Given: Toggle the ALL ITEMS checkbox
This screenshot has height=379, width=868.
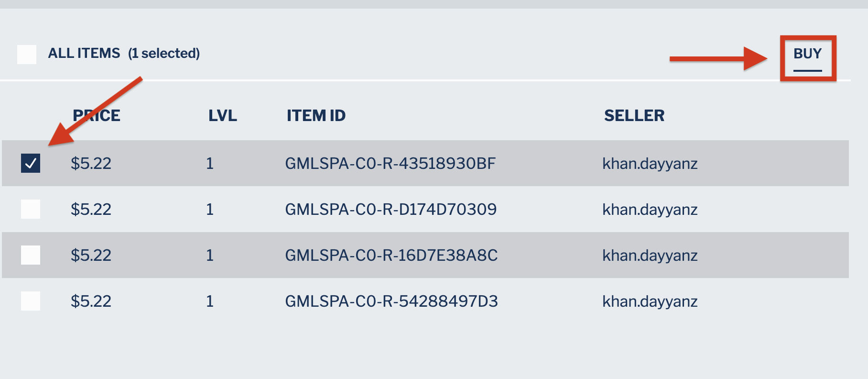Looking at the screenshot, I should point(27,55).
